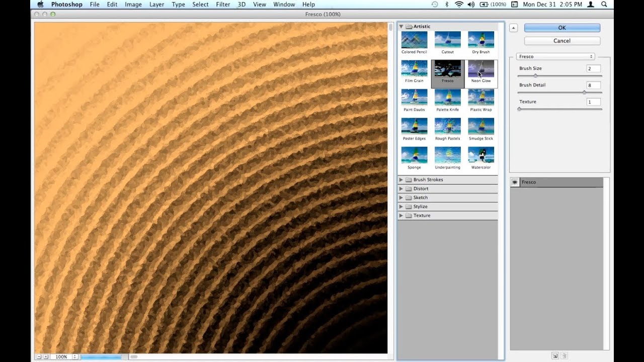This screenshot has width=644, height=362.
Task: Zoom out the preview with minus button
Action: tap(39, 356)
